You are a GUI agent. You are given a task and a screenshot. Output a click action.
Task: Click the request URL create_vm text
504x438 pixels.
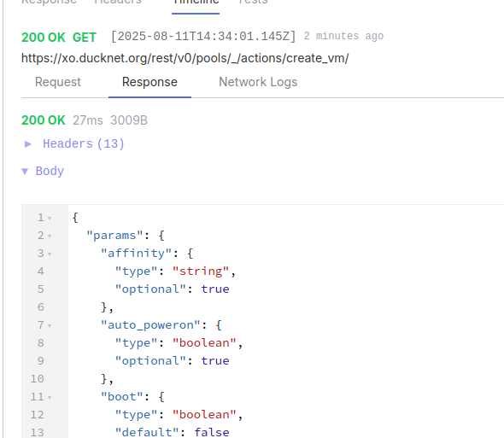(185, 59)
